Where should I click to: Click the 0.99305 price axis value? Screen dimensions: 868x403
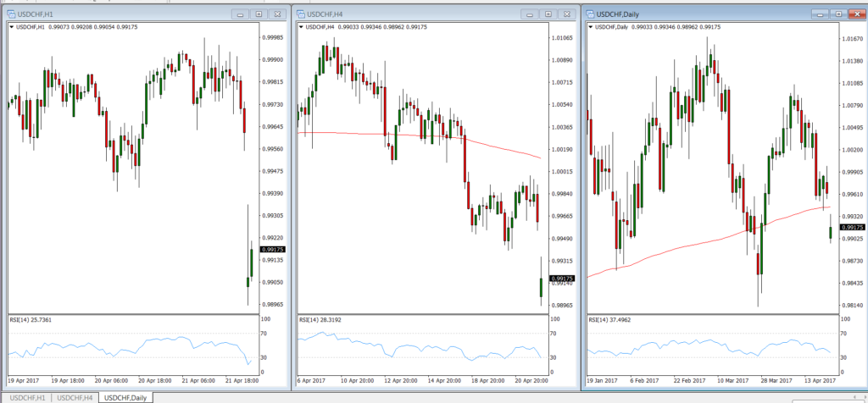(272, 216)
